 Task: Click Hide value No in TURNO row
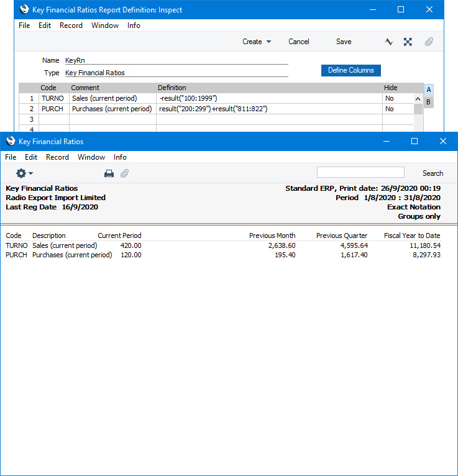(x=398, y=98)
